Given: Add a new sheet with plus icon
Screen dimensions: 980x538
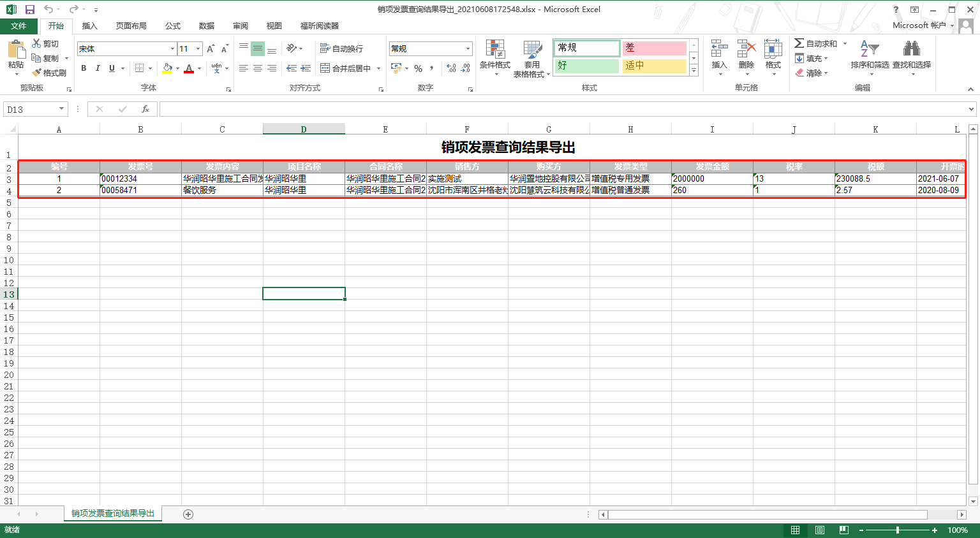Looking at the screenshot, I should click(x=188, y=514).
